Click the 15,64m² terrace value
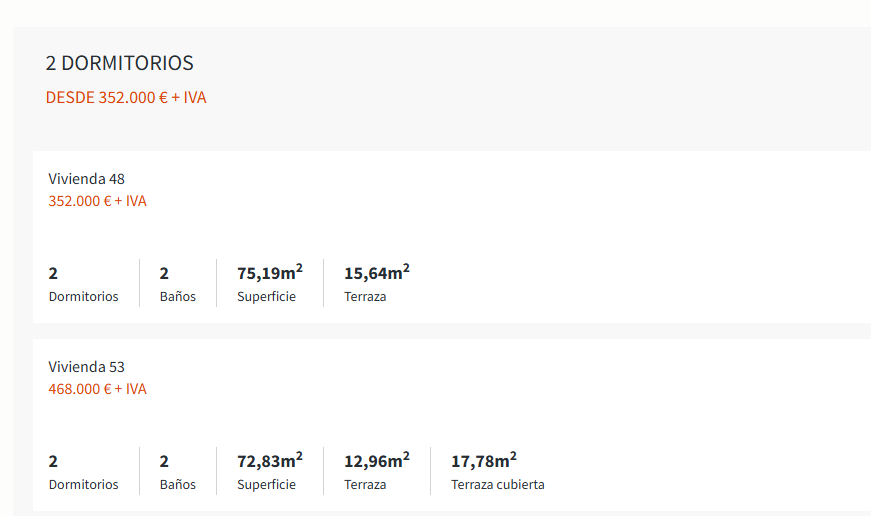Screen dimensions: 871x516 [x=377, y=272]
